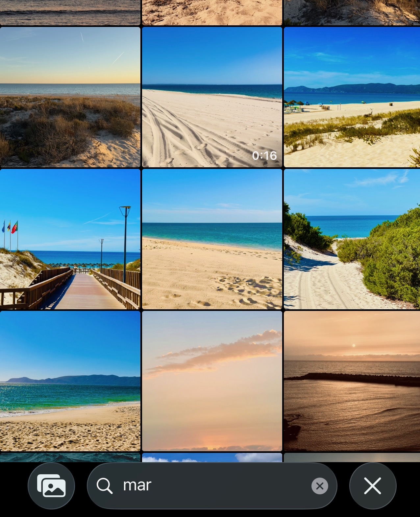Select the turquoise sea with footprints photo

(x=212, y=239)
